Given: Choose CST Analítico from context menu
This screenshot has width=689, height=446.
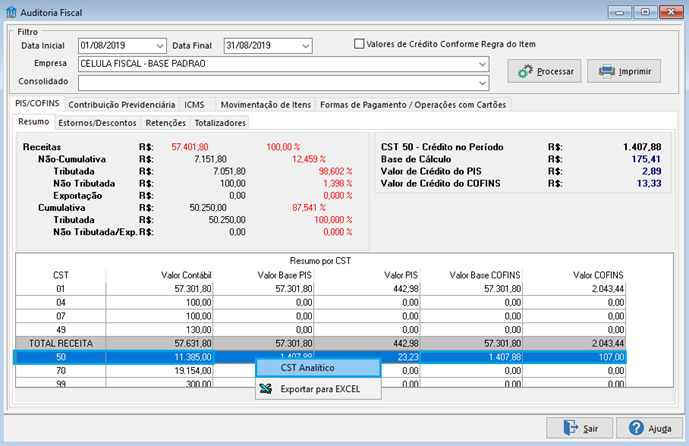Looking at the screenshot, I should pos(318,368).
